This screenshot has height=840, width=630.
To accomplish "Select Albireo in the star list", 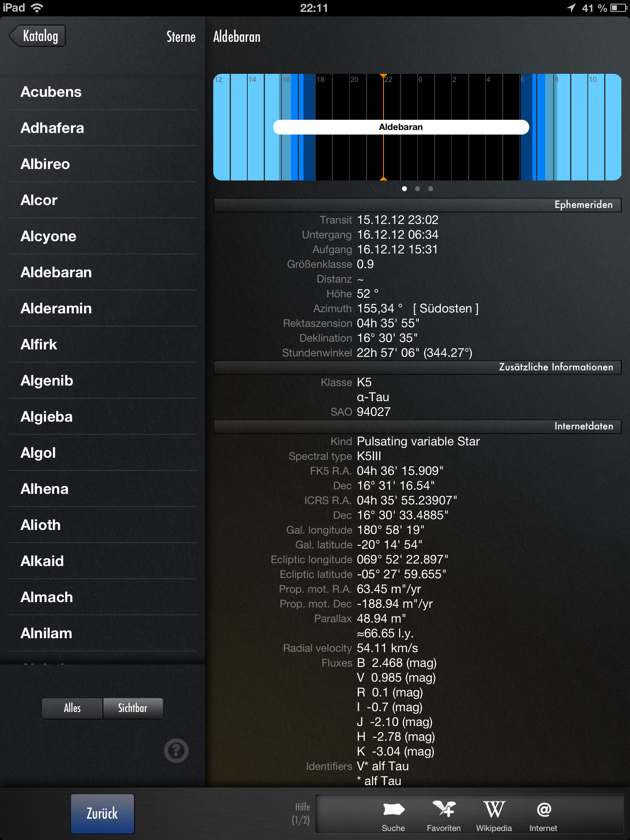I will coord(45,164).
